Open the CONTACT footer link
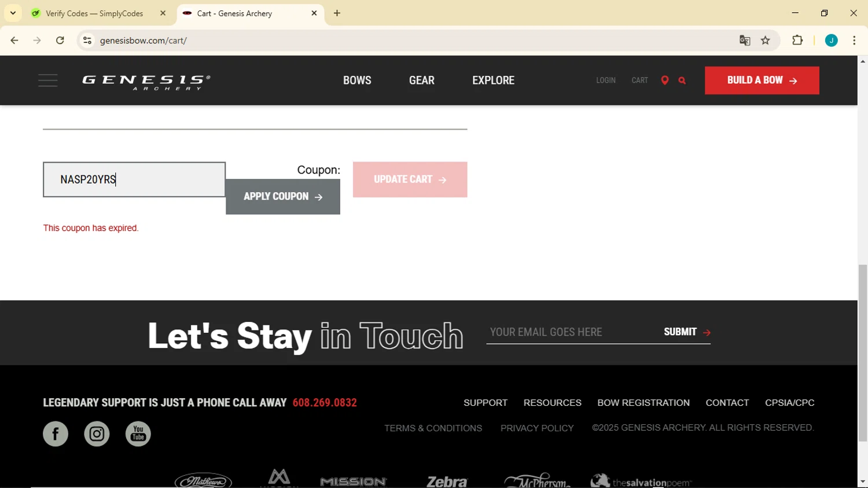Viewport: 868px width, 488px height. 727,403
